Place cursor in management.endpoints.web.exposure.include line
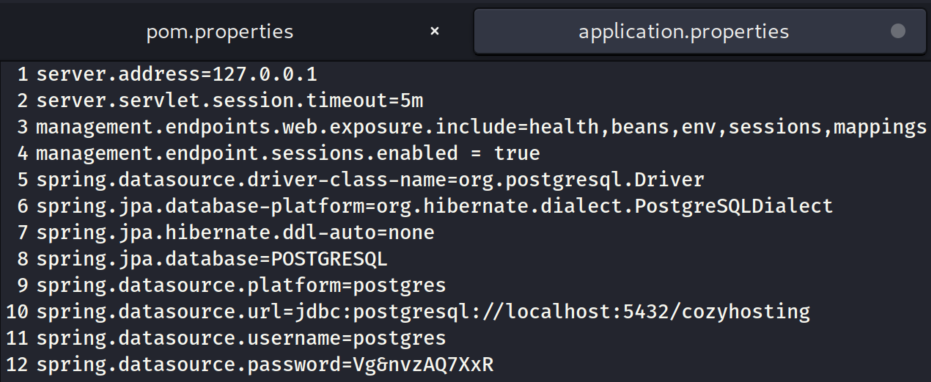This screenshot has width=931, height=382. coord(481,127)
